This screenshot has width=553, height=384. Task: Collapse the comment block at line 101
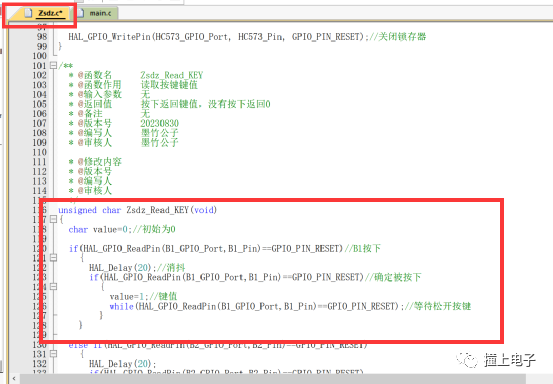point(53,65)
